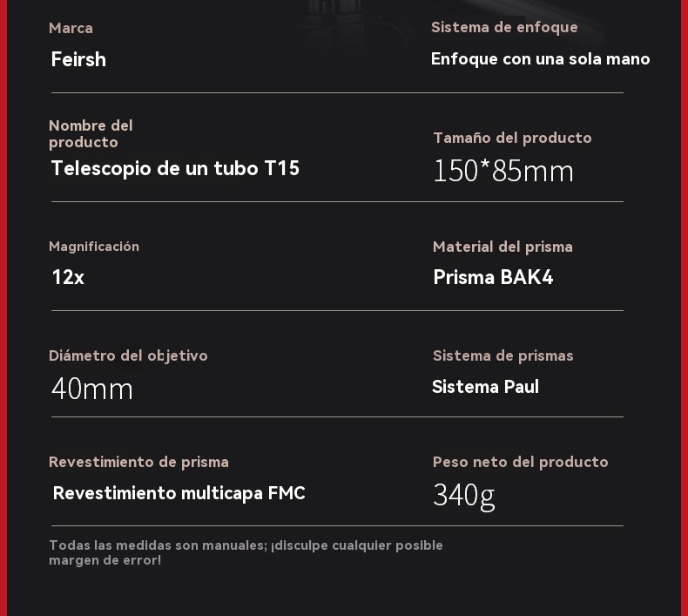Click the Feirsh brand name
688x616 pixels.
[78, 59]
